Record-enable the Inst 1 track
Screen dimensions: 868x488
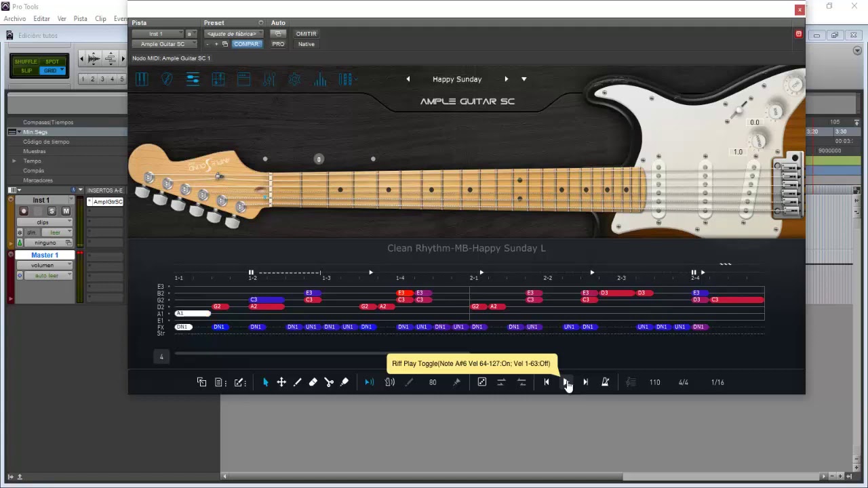[24, 211]
